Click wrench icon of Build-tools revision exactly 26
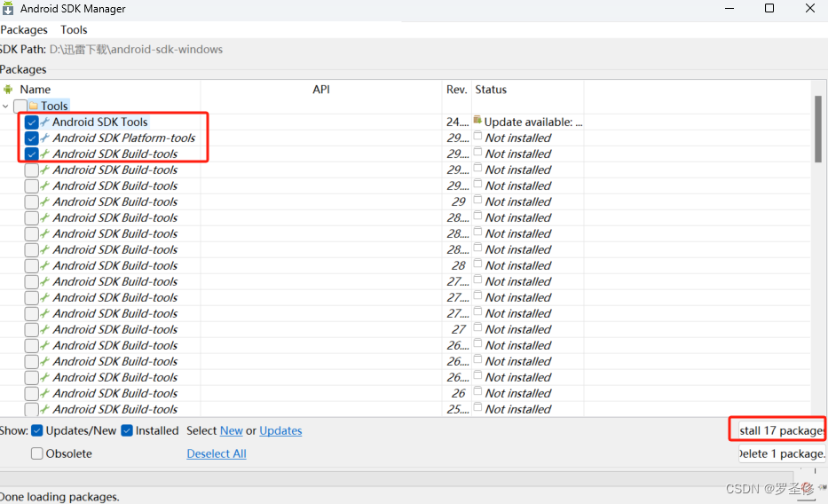 pyautogui.click(x=45, y=393)
